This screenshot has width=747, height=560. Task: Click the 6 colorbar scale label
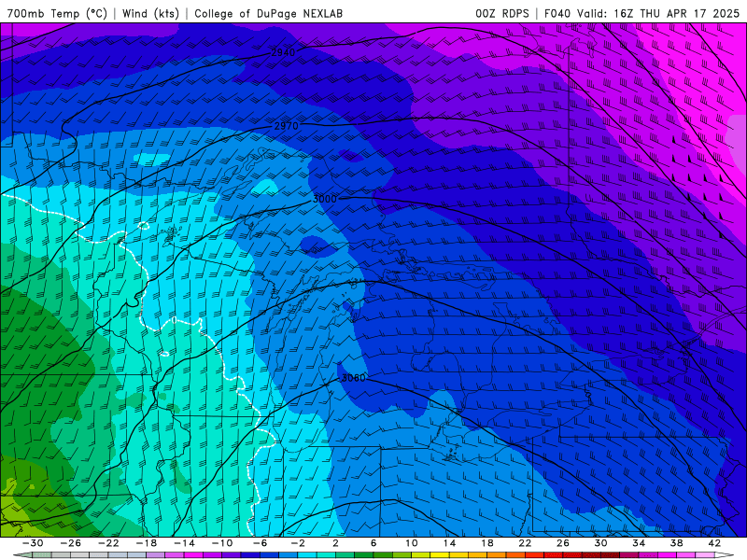(373, 543)
